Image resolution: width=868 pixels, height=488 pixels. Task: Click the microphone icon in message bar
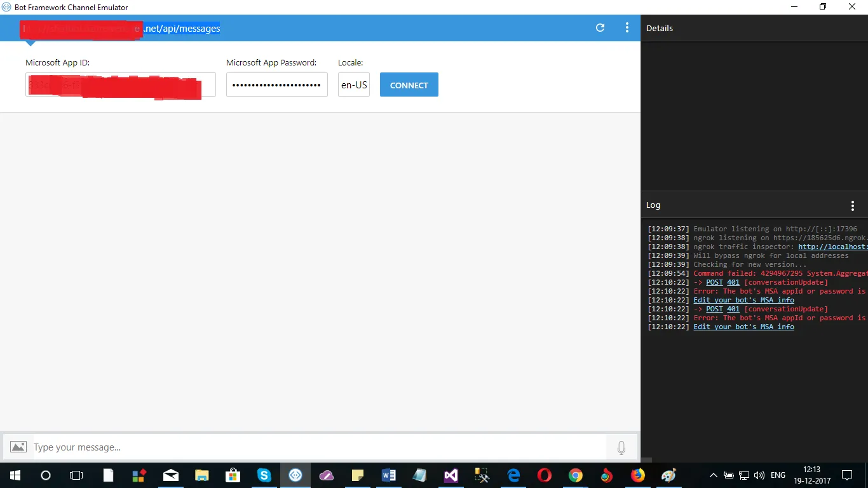[621, 447]
